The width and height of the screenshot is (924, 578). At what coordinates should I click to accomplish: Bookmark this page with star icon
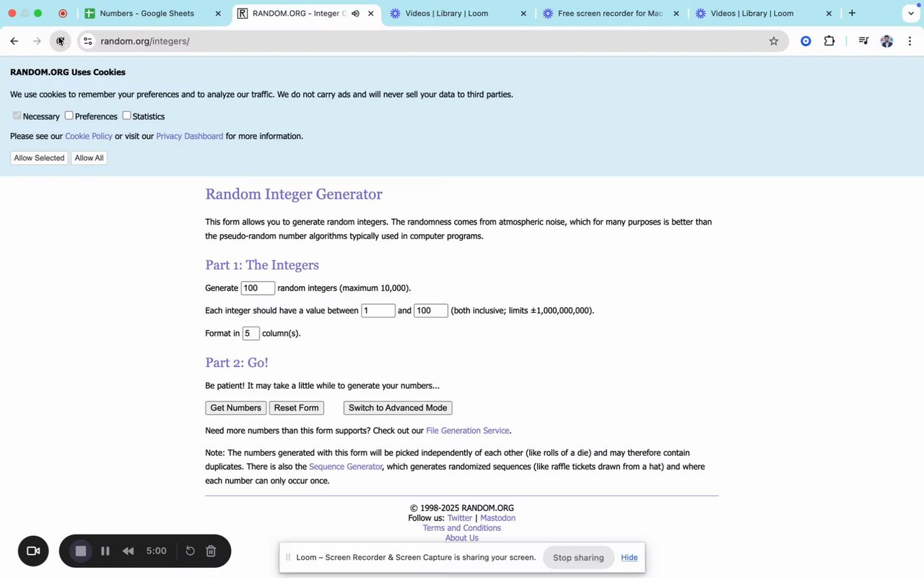774,41
